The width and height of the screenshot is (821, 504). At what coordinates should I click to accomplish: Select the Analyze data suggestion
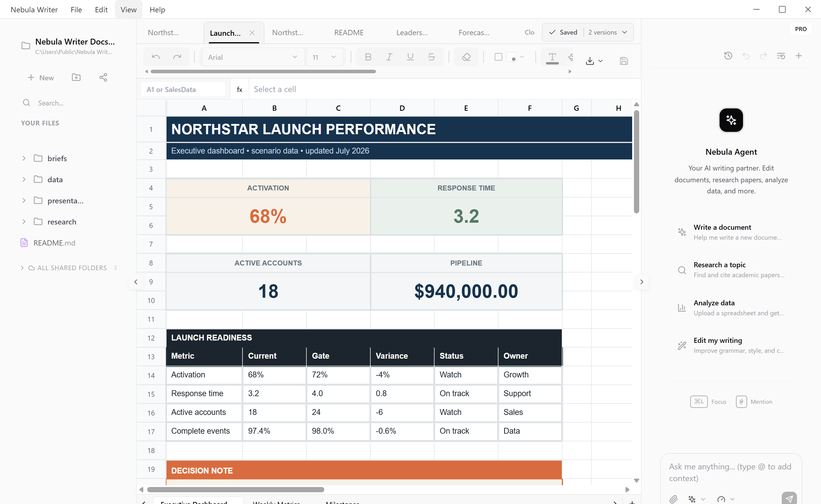pyautogui.click(x=731, y=307)
